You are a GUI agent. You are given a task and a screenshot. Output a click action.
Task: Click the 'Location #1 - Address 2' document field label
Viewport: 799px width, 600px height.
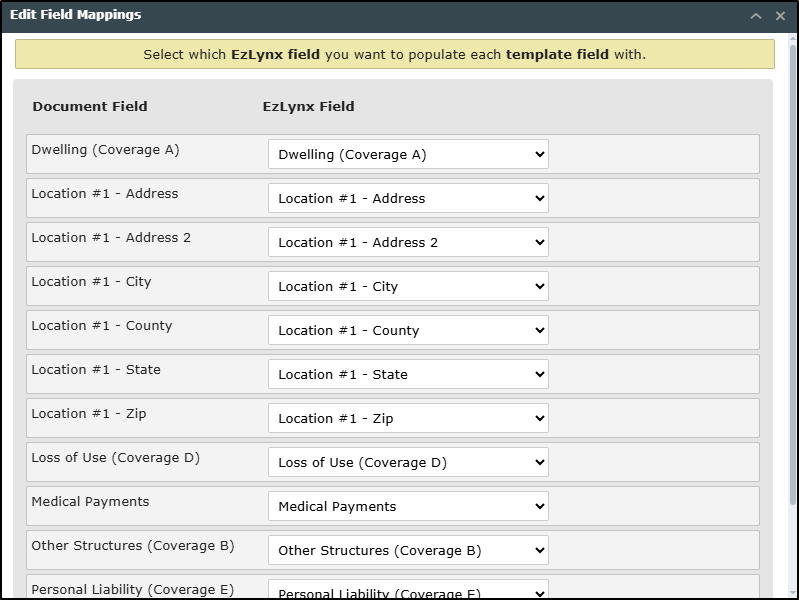111,238
